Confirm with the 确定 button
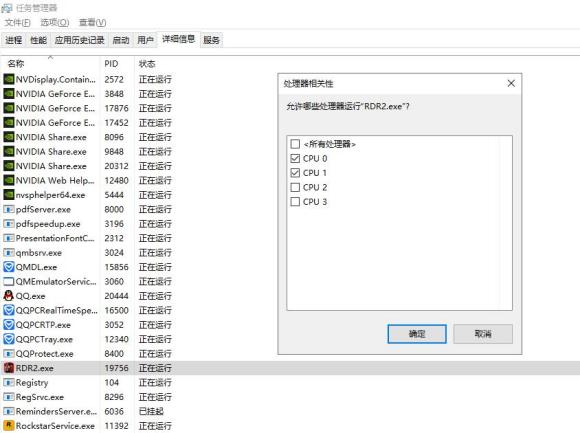Viewport: 580px width, 433px height. point(417,334)
